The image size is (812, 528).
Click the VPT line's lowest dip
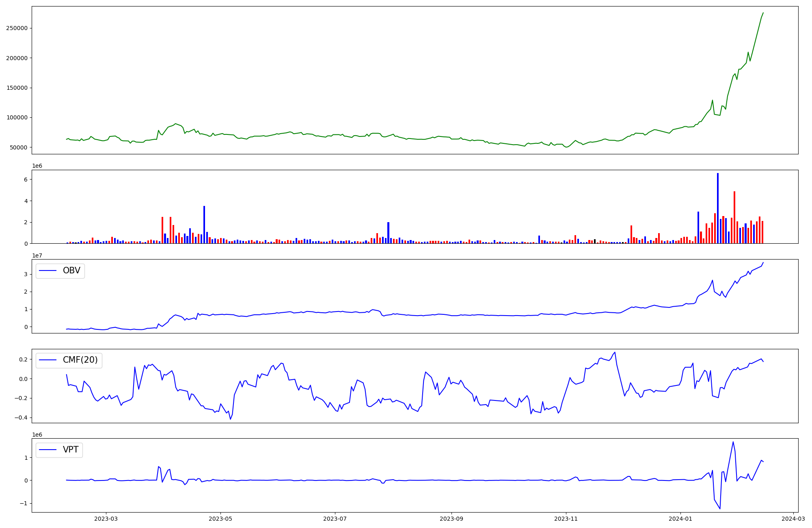(x=720, y=509)
